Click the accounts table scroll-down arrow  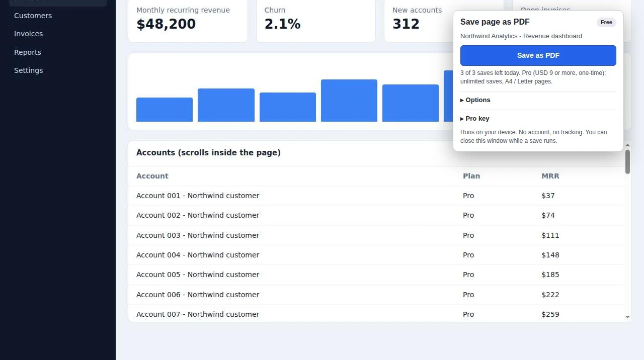[627, 317]
